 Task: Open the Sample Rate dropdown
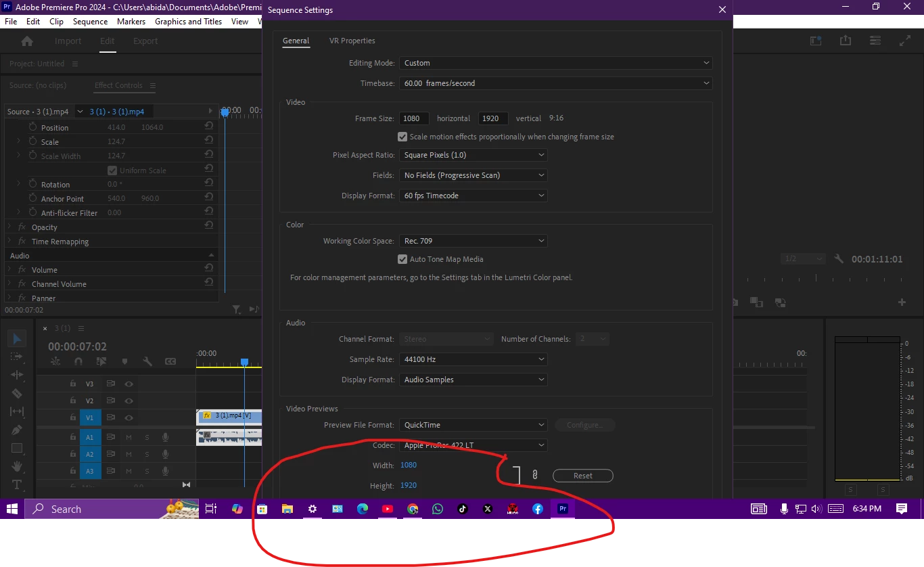coord(473,359)
